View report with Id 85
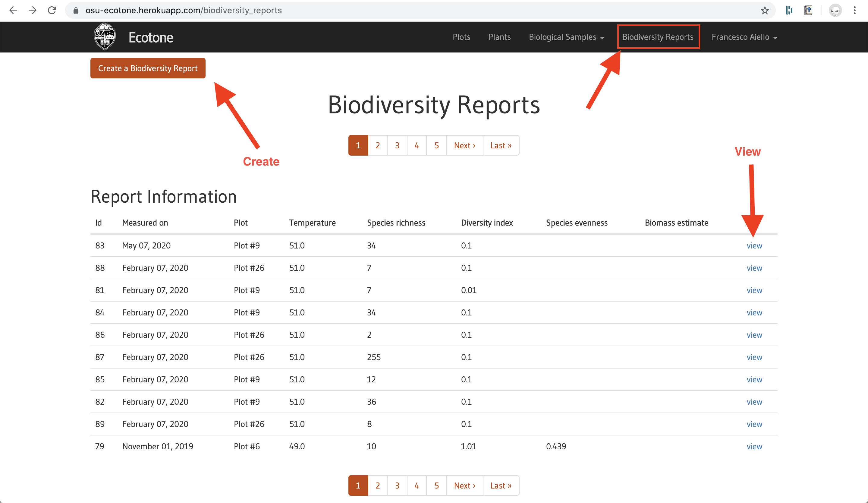The height and width of the screenshot is (503, 868). pyautogui.click(x=754, y=380)
